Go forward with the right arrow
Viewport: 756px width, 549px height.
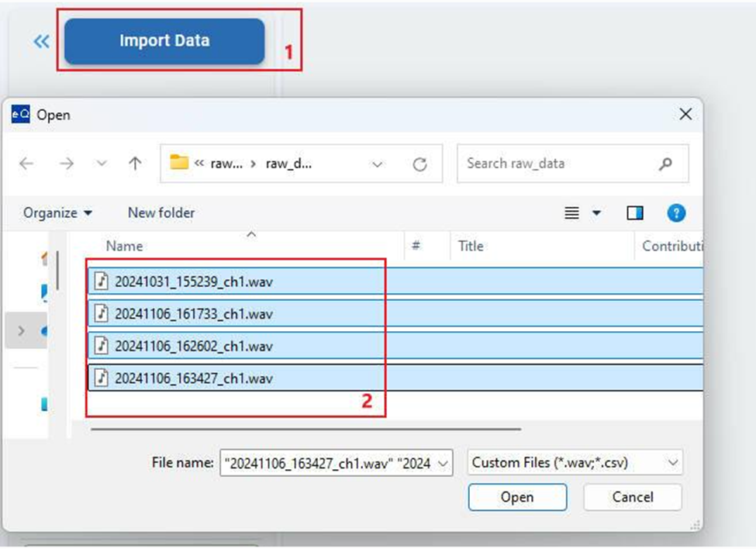point(67,164)
